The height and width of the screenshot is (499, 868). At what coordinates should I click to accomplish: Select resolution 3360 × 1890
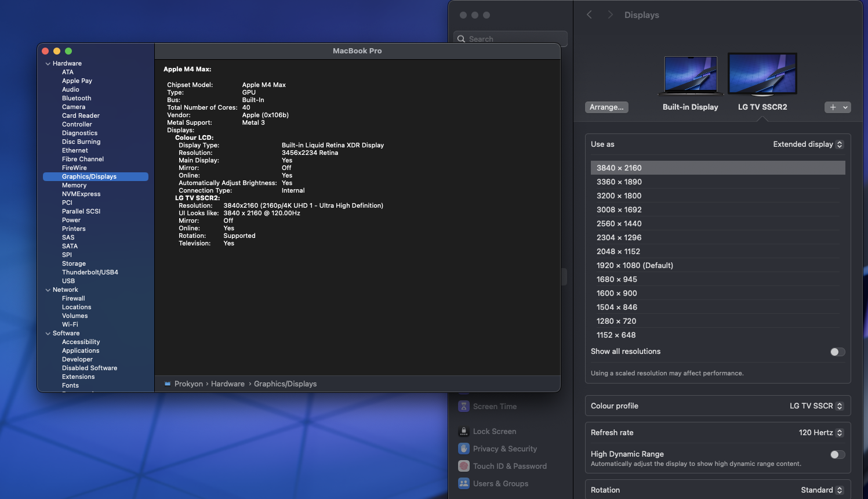point(718,182)
